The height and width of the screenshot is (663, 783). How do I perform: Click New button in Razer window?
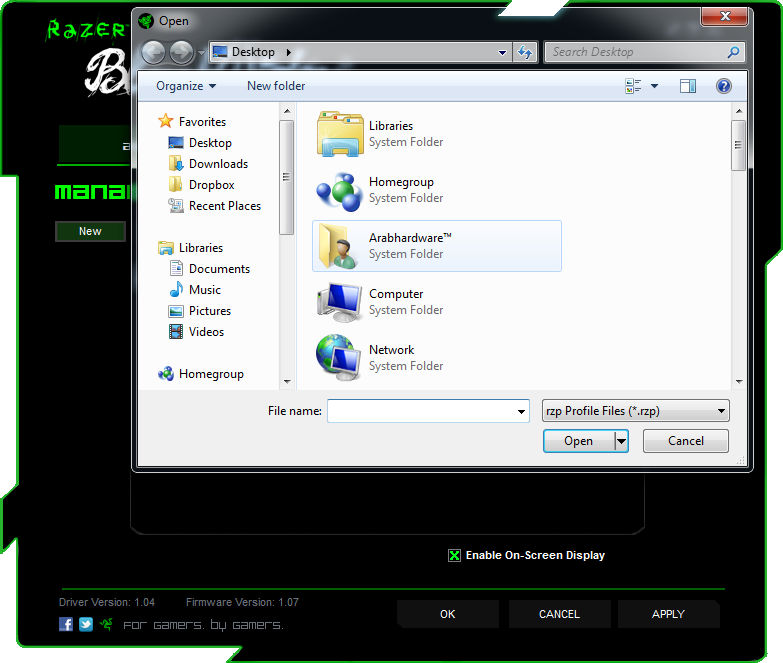click(x=90, y=231)
